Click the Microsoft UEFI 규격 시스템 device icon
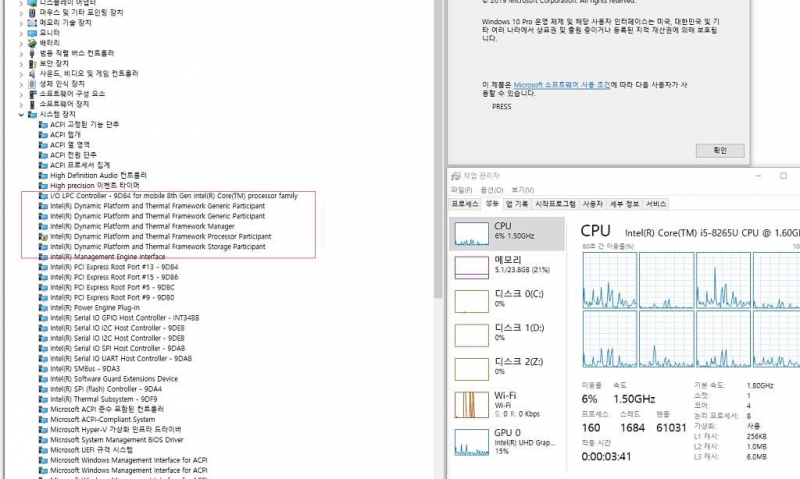The image size is (800, 479). 43,450
